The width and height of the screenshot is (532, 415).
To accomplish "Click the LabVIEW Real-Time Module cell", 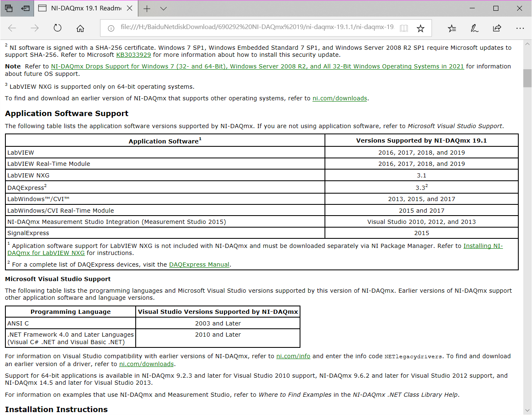I will click(x=165, y=164).
